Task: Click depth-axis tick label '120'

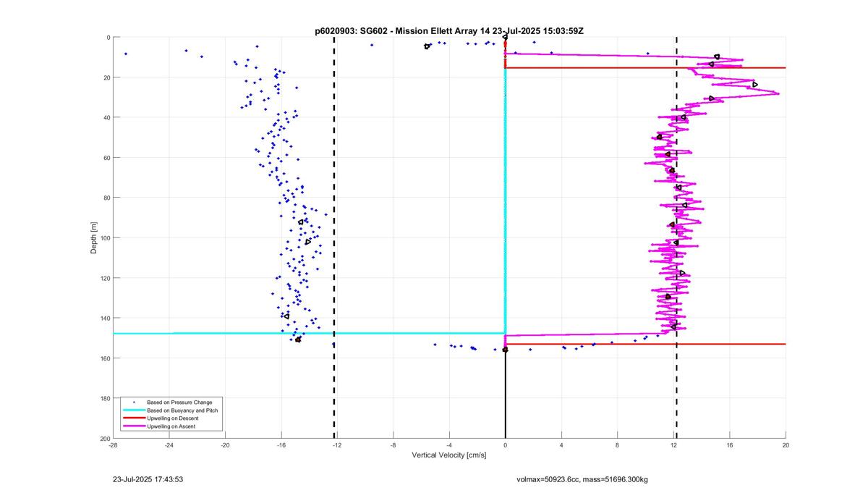Action: pos(105,278)
